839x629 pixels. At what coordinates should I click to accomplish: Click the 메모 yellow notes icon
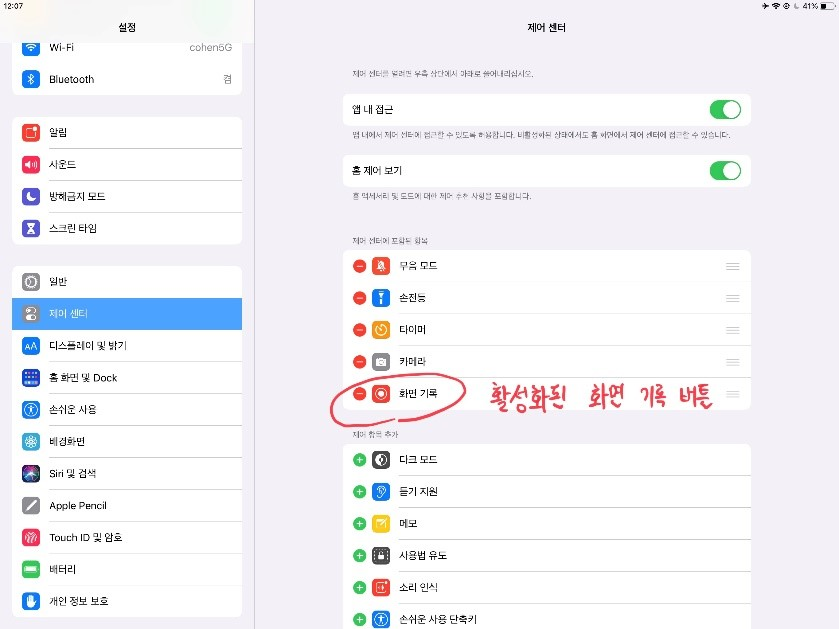pos(381,524)
